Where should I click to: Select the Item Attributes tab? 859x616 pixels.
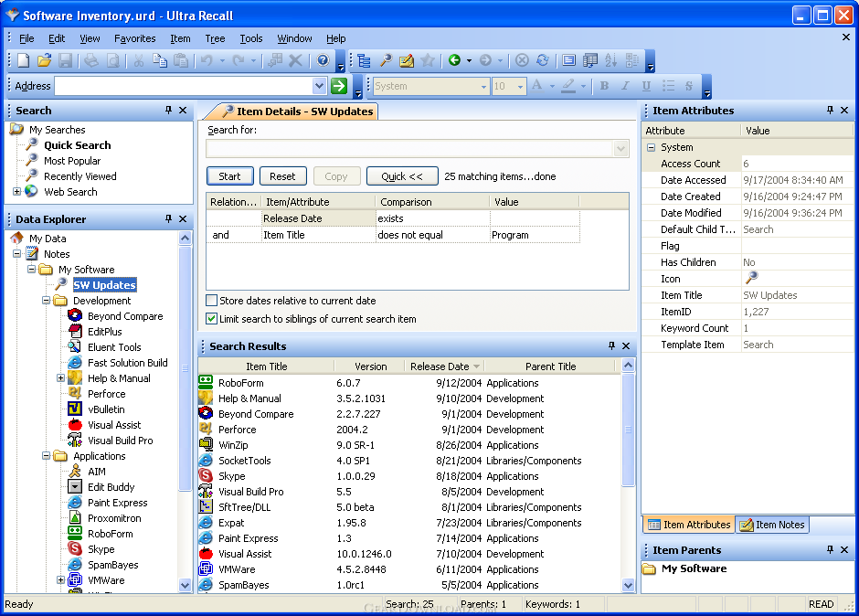click(689, 525)
